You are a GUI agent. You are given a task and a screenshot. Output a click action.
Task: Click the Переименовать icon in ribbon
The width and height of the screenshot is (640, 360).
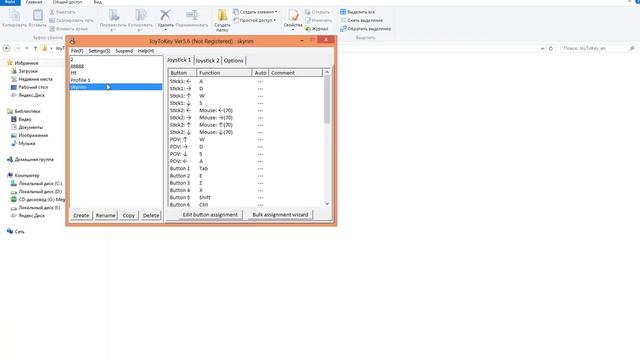click(x=192, y=15)
